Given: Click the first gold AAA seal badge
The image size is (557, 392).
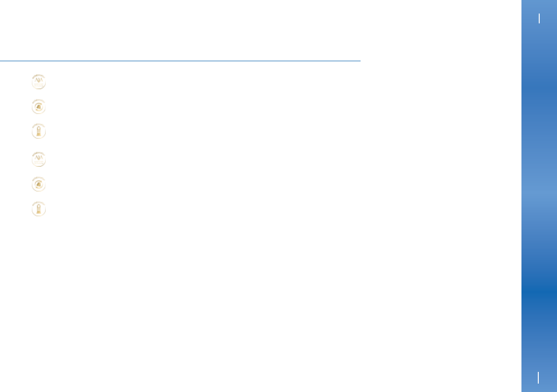Looking at the screenshot, I should [x=39, y=82].
